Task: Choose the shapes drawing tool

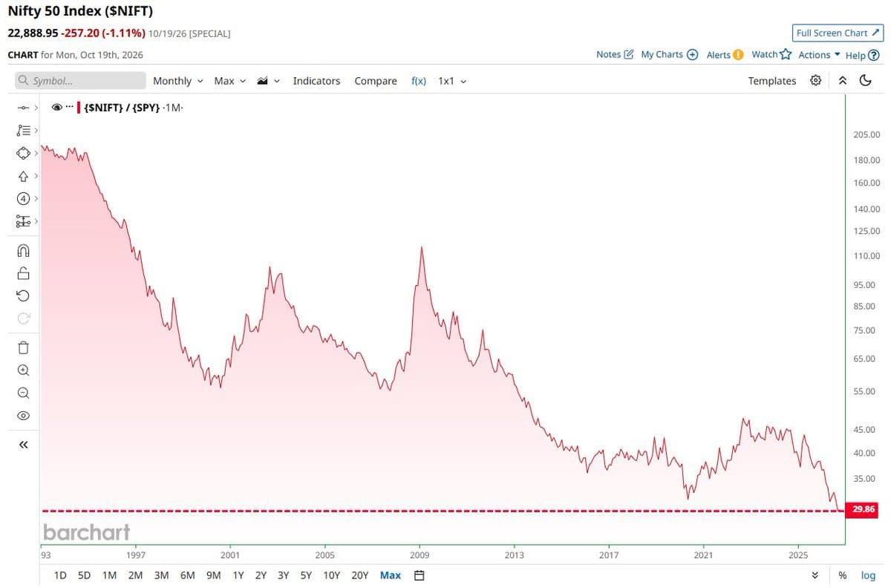Action: coord(23,153)
